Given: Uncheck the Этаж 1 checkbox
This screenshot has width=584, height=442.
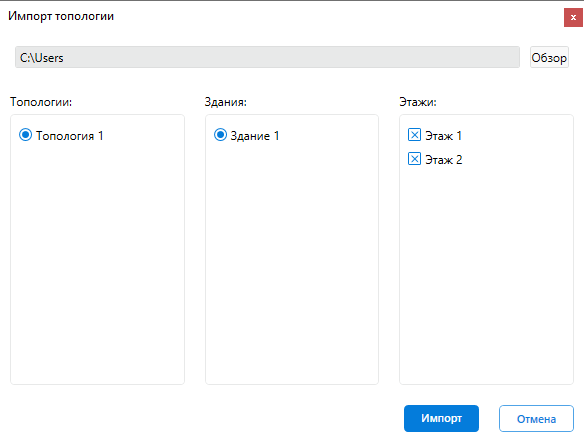Looking at the screenshot, I should click(x=414, y=135).
